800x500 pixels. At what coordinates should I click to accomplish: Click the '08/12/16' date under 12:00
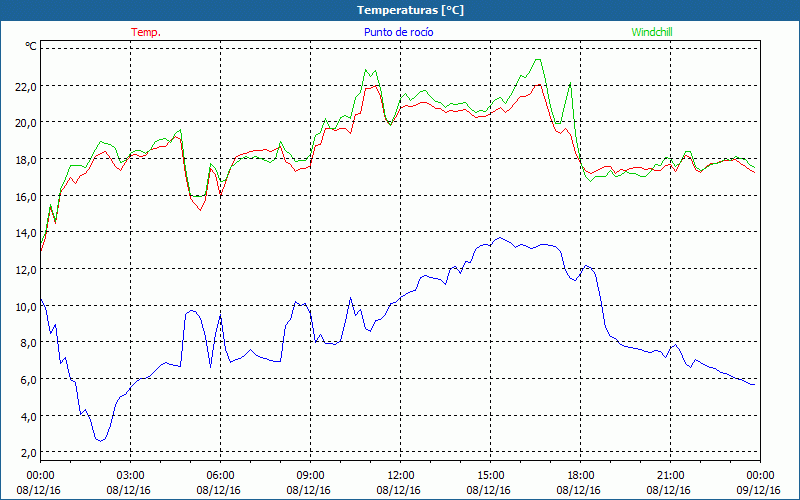click(398, 490)
